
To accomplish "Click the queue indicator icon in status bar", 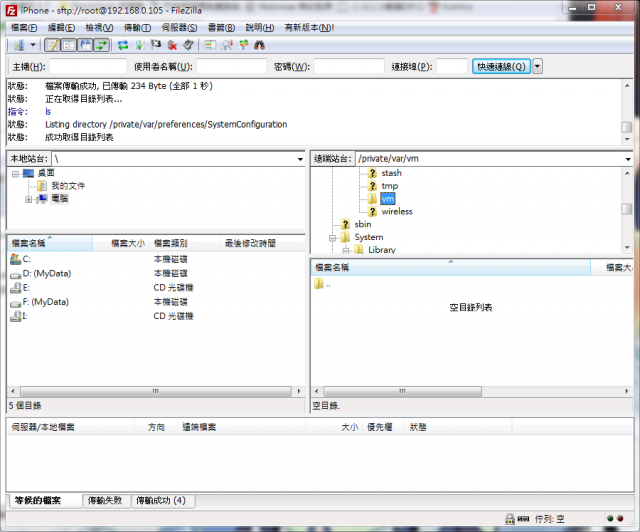I will point(523,519).
